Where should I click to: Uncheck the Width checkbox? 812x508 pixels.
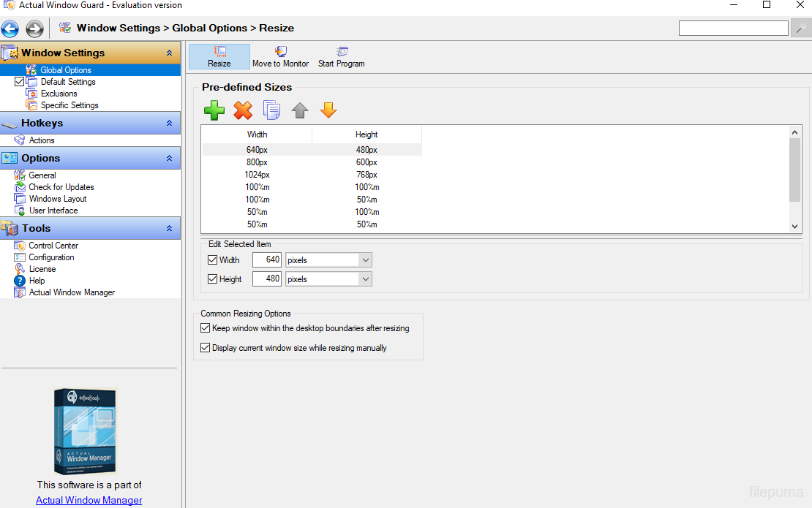click(213, 260)
